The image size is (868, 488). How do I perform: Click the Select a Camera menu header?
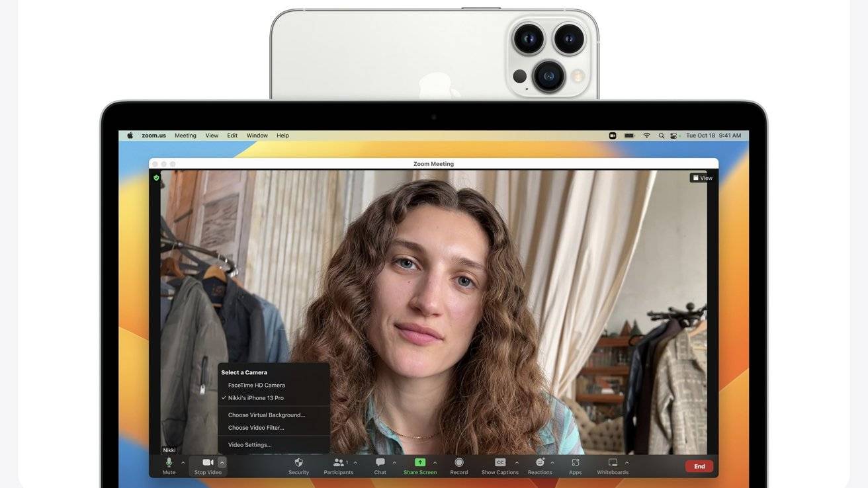point(244,372)
